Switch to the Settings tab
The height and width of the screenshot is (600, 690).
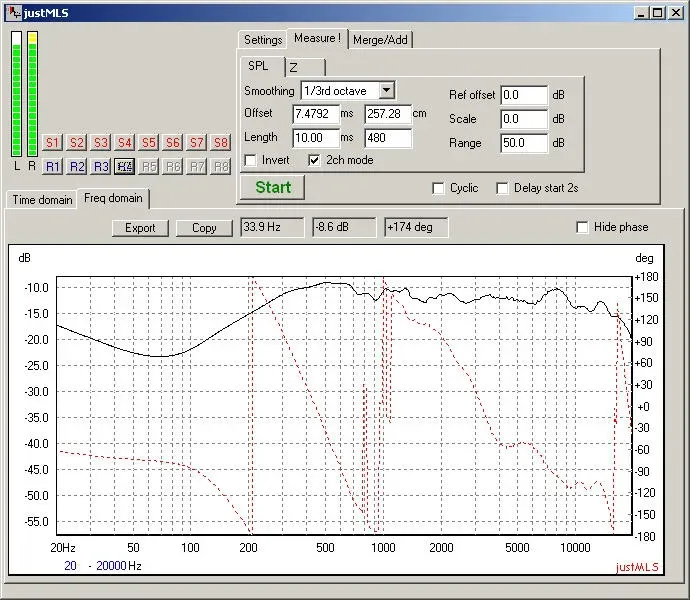263,40
